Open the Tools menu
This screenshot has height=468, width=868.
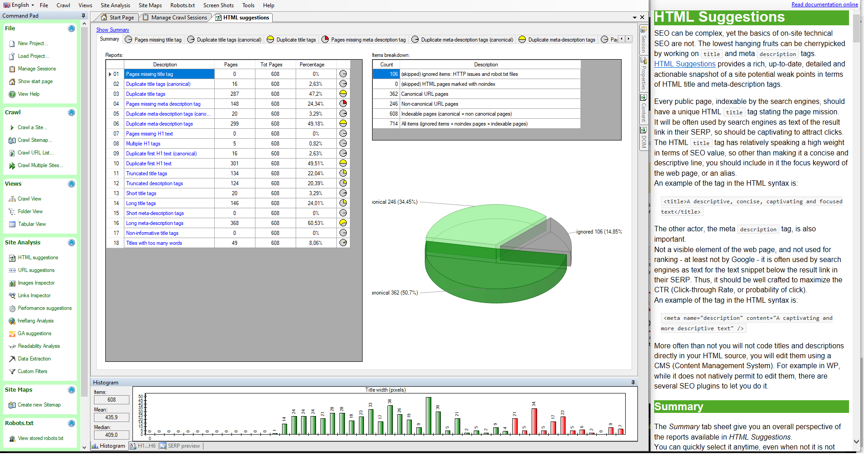(x=248, y=5)
